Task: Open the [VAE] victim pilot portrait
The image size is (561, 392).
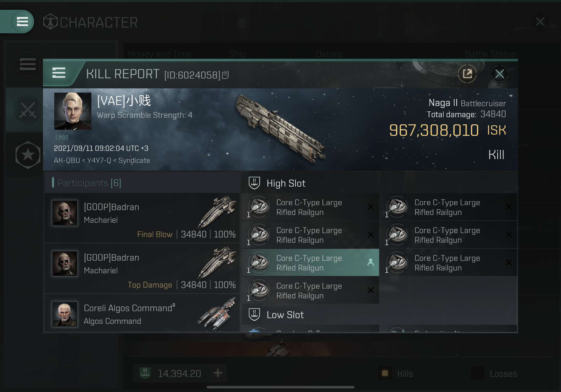Action: pyautogui.click(x=73, y=111)
